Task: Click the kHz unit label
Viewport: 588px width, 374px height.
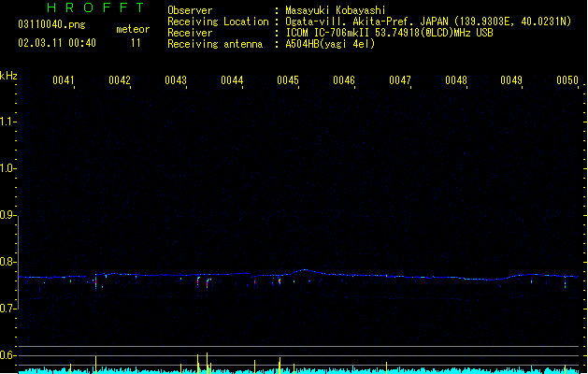Action: pyautogui.click(x=8, y=76)
